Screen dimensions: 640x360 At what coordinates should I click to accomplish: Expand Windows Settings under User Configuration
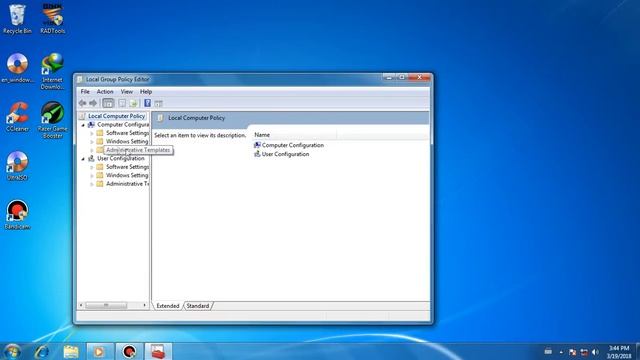92,176
